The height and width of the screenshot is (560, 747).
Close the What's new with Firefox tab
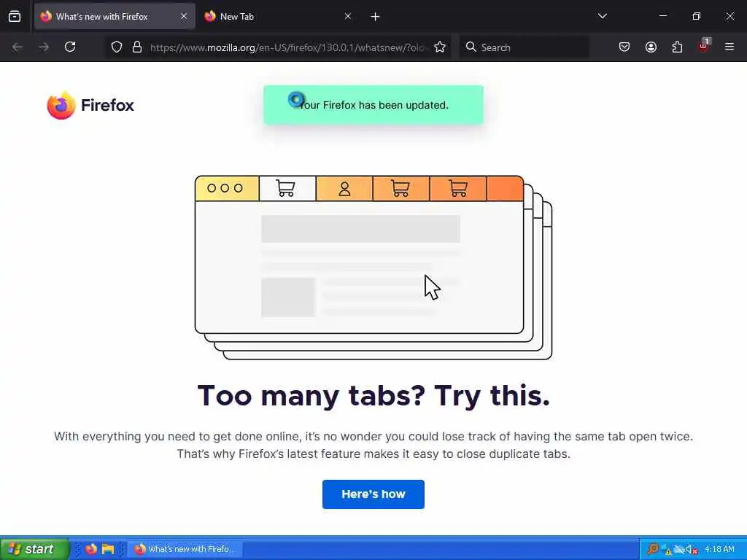coord(184,17)
